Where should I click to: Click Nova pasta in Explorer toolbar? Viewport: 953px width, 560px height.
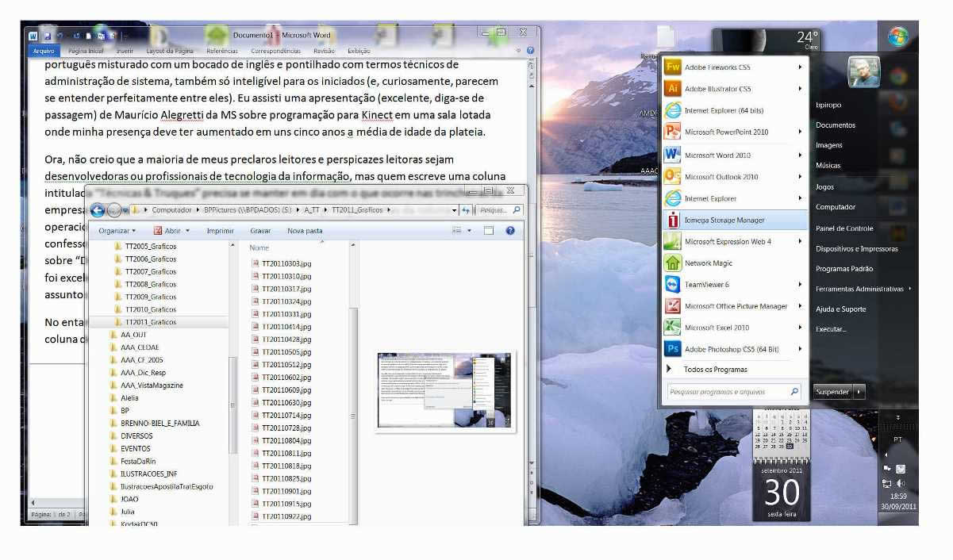pyautogui.click(x=305, y=231)
